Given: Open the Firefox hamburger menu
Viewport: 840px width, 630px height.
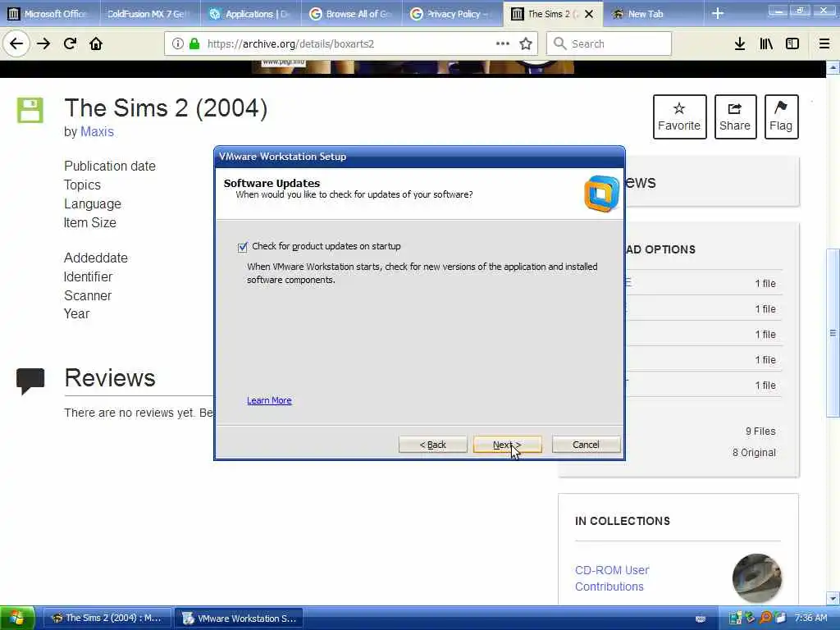Looking at the screenshot, I should point(824,44).
